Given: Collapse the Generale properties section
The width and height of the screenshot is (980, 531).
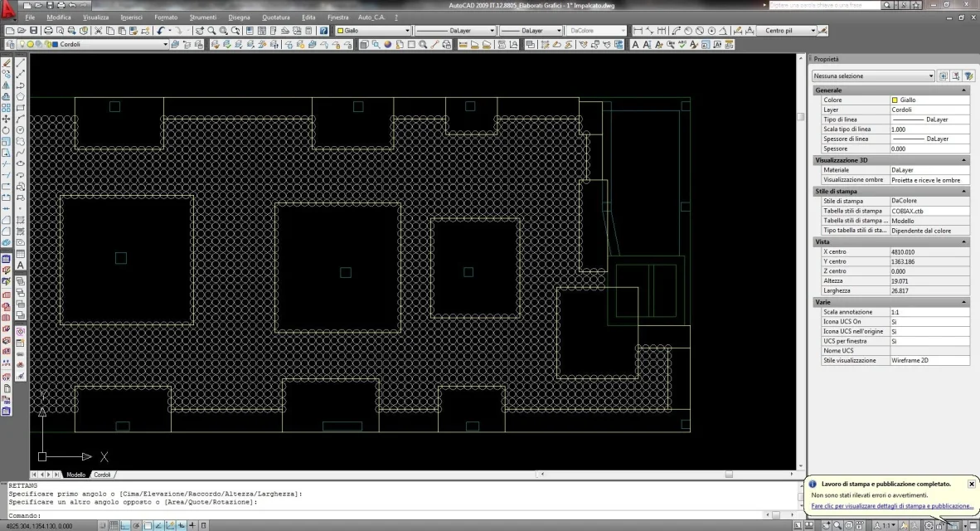Looking at the screenshot, I should tap(963, 90).
